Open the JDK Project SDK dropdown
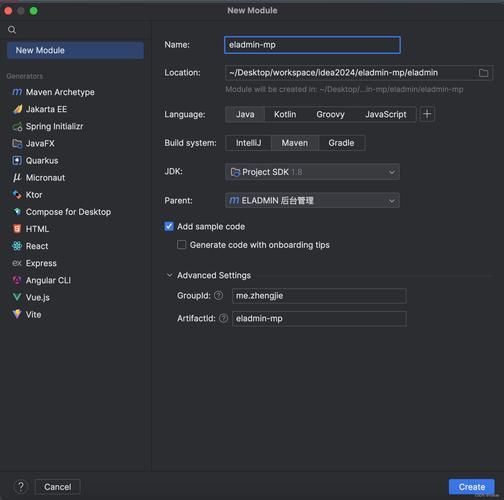The image size is (504, 500). coord(312,172)
